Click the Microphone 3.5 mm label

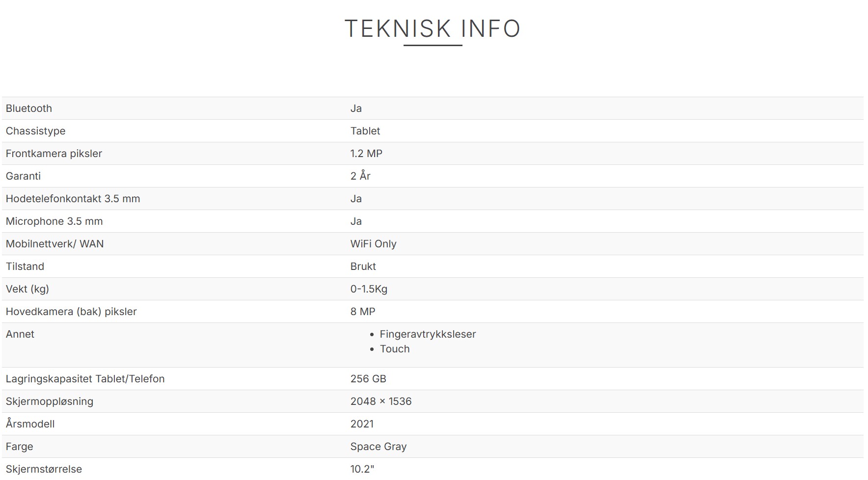coord(54,221)
